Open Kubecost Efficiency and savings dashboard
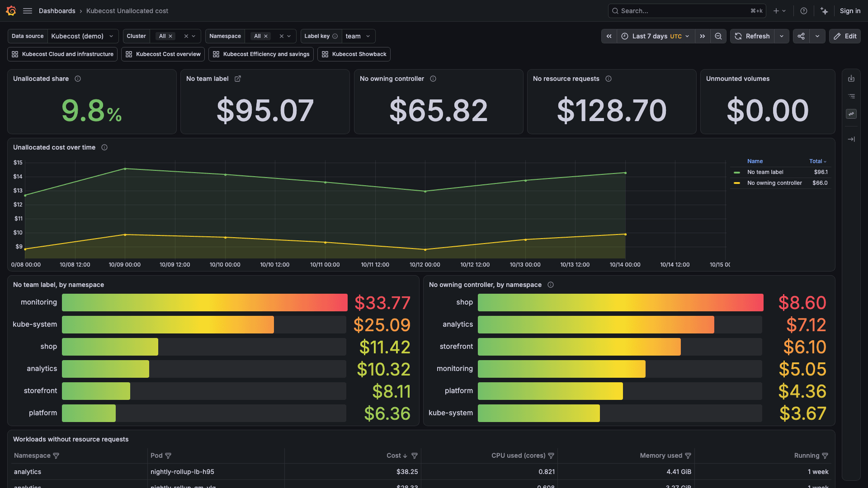The image size is (868, 488). 261,54
